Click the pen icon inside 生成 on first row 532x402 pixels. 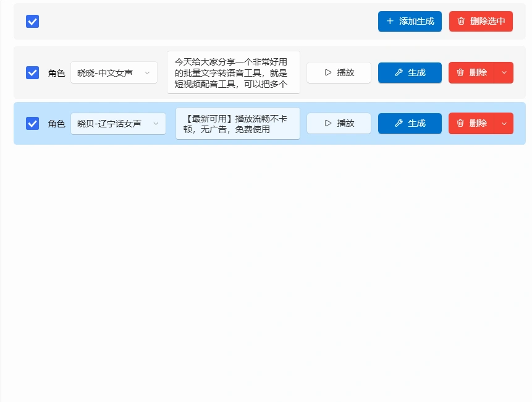[400, 72]
